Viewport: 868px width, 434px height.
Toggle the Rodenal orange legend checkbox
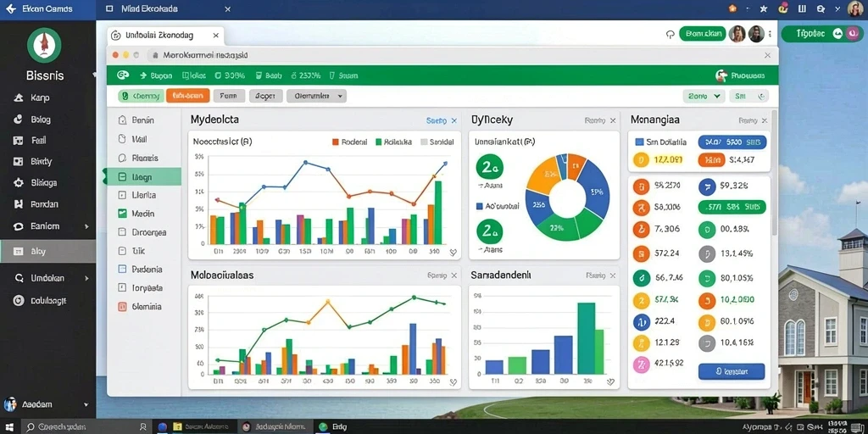[335, 142]
